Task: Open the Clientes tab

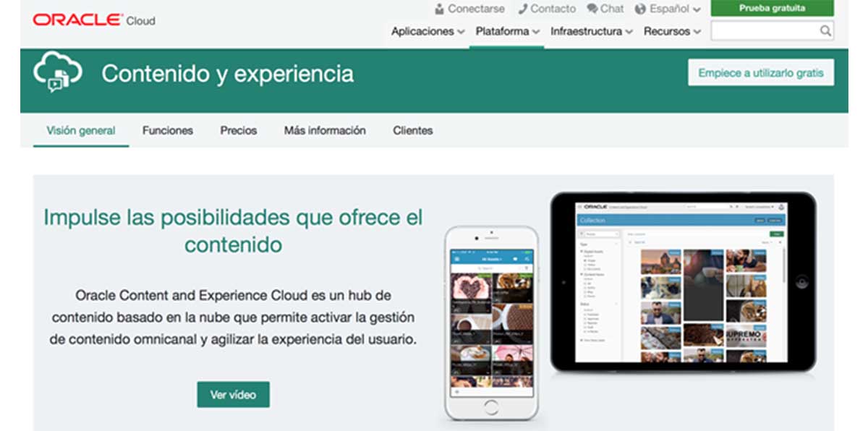Action: pos(413,131)
